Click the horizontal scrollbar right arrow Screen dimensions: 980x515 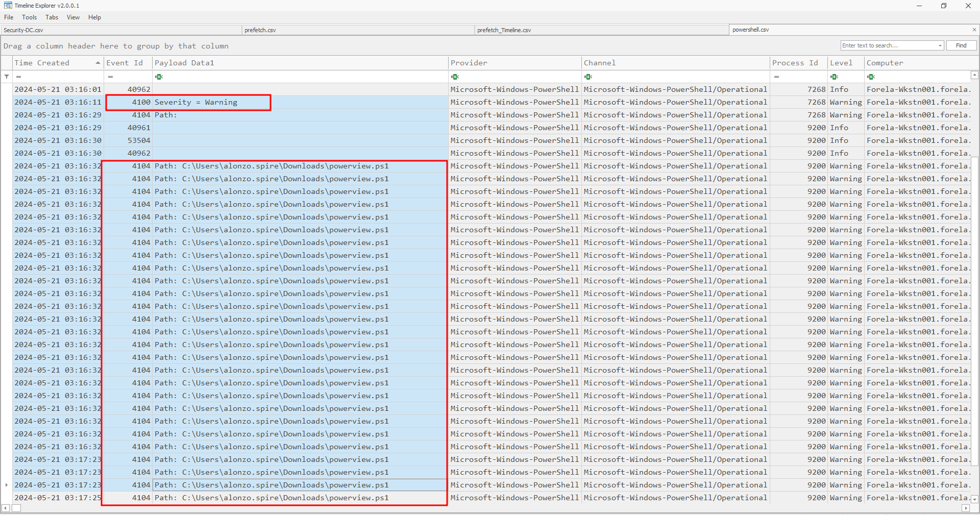(965, 508)
